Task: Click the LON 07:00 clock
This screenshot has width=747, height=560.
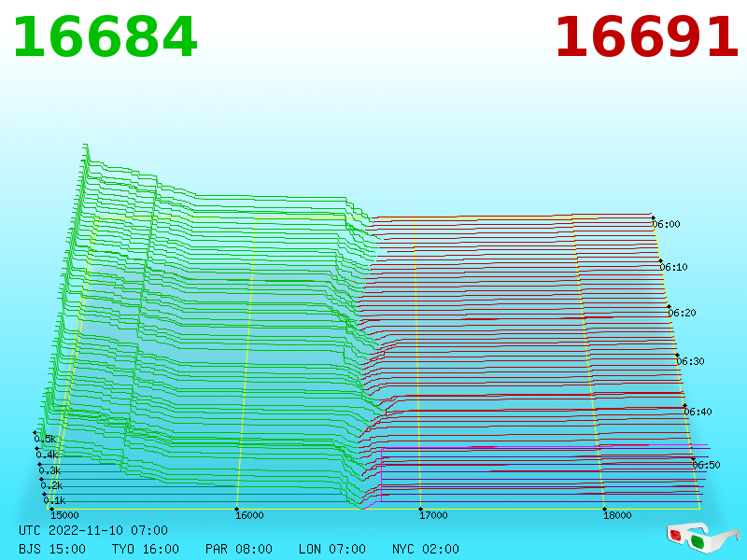Action: [x=332, y=549]
